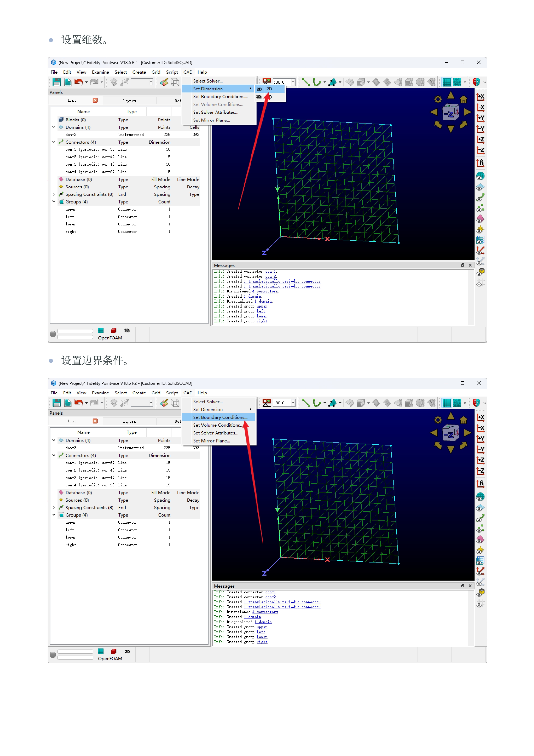The width and height of the screenshot is (534, 756).
Task: Click '4 connectors' link in top Messages
Action: point(265,291)
